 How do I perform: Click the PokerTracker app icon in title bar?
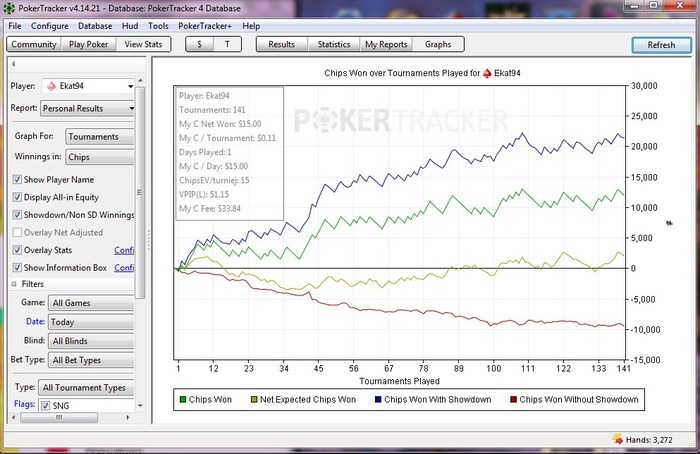[x=9, y=8]
